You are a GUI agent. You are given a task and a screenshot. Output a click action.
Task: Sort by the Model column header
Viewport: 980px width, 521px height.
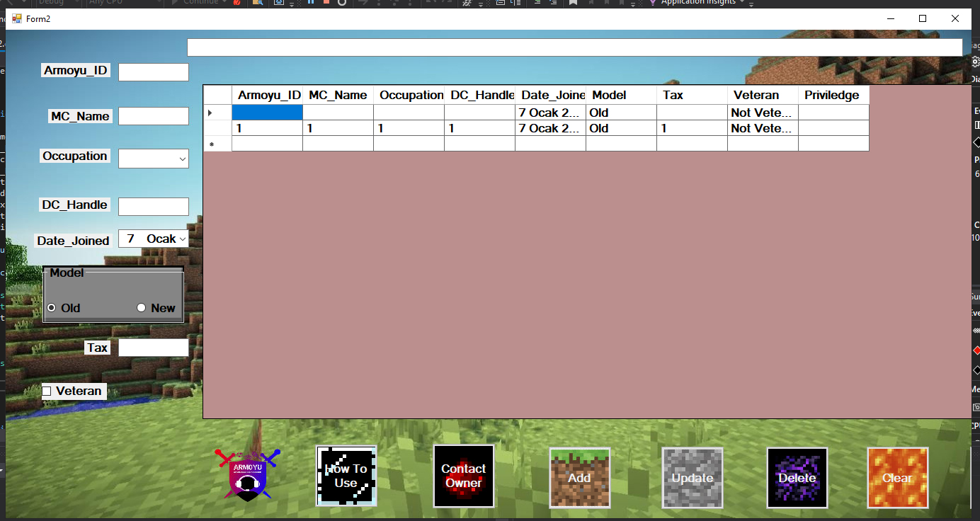click(622, 96)
